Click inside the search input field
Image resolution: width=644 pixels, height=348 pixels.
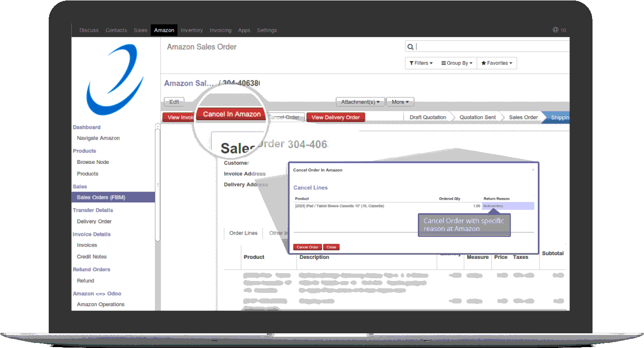487,46
